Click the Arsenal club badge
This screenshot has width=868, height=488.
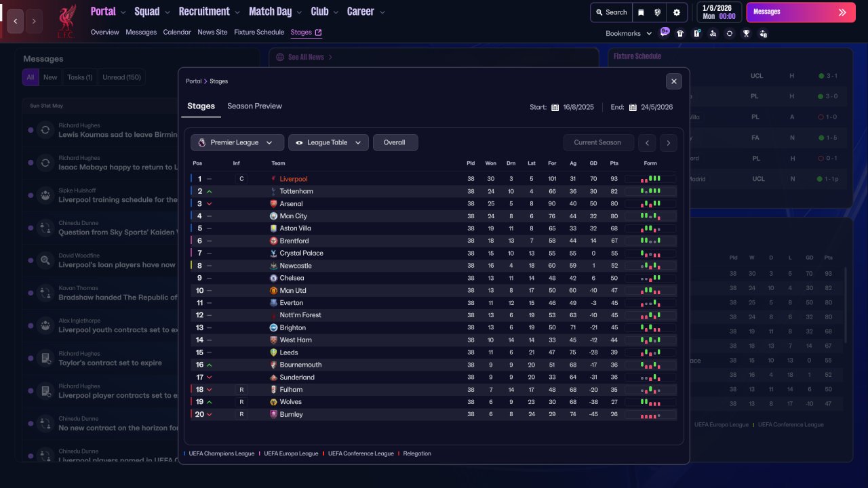click(x=274, y=203)
